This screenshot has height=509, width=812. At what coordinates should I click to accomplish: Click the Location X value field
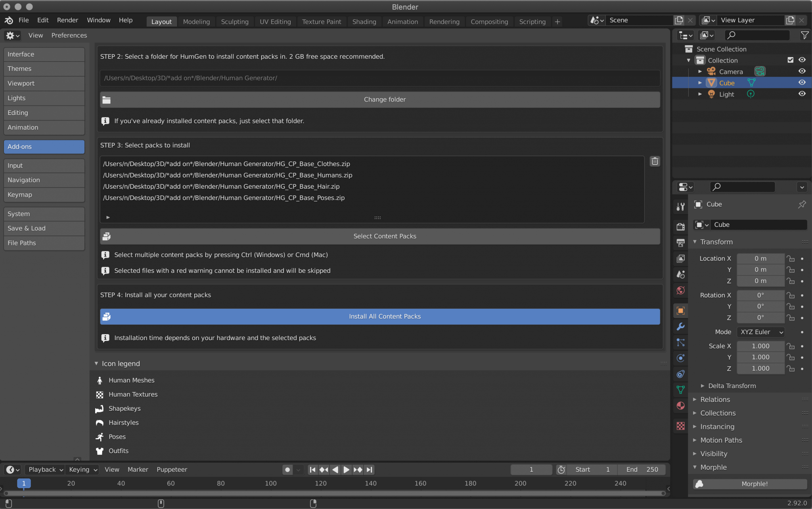[x=760, y=258]
